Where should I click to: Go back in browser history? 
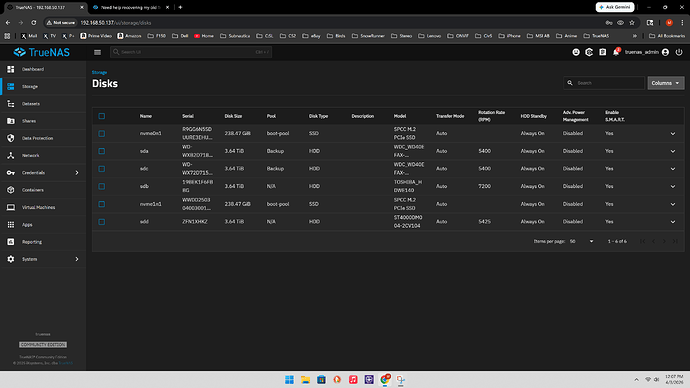click(8, 22)
